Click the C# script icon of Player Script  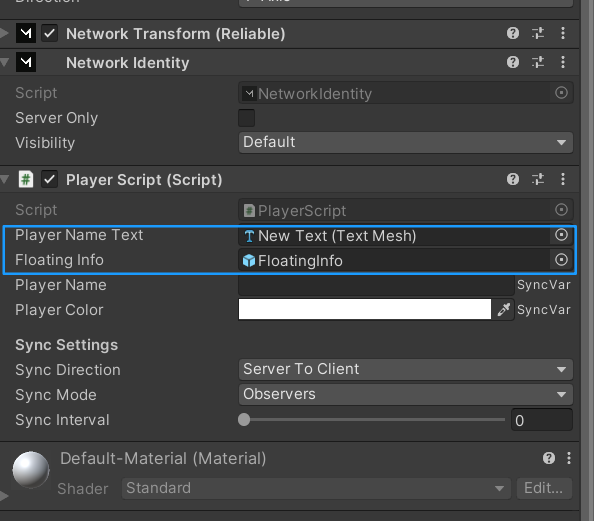coord(26,179)
